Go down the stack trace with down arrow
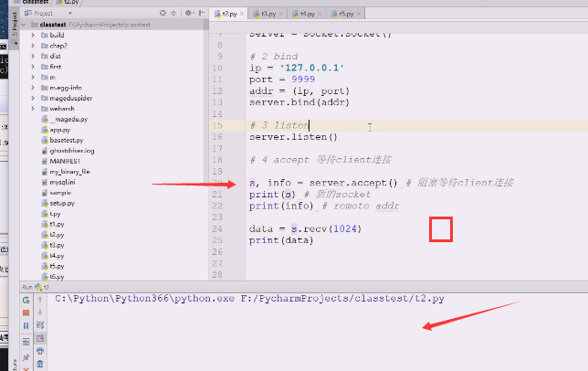The height and width of the screenshot is (371, 588). click(x=40, y=313)
